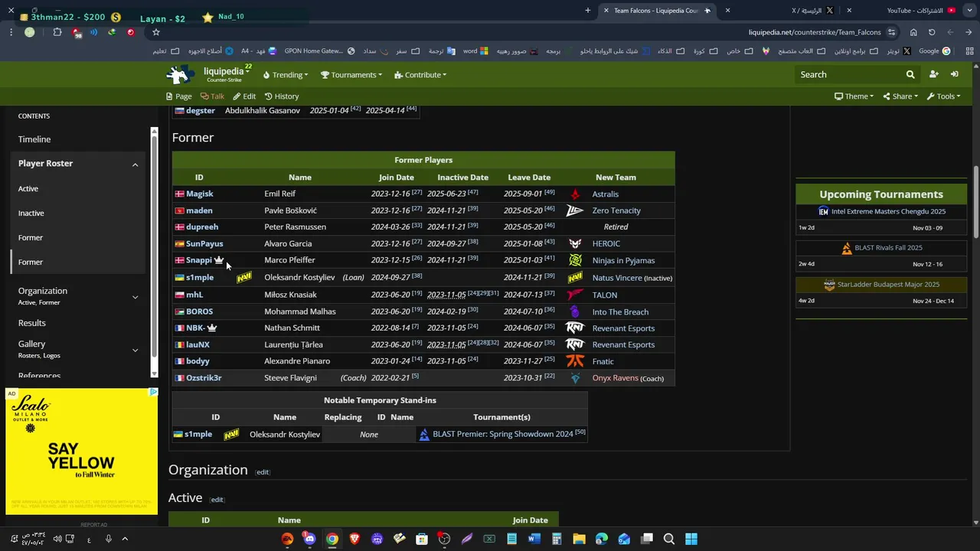Jump to Timeline in contents sidebar
Viewport: 980px width, 551px height.
coord(34,139)
